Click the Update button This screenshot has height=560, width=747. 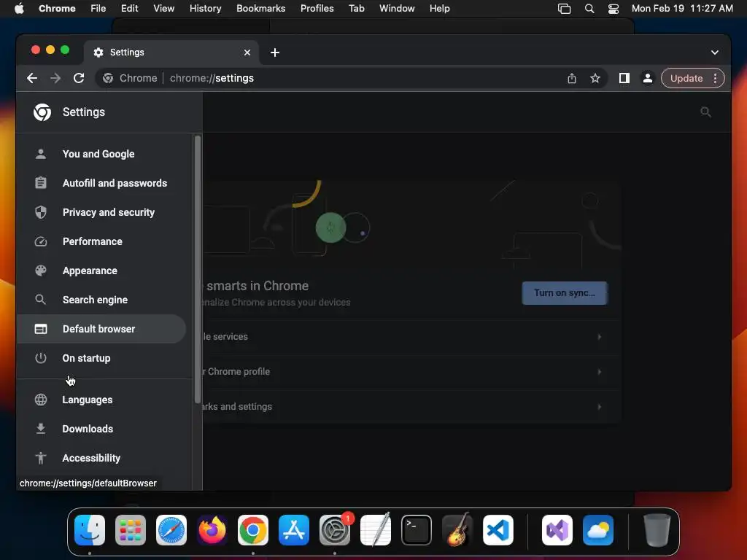[x=686, y=78]
